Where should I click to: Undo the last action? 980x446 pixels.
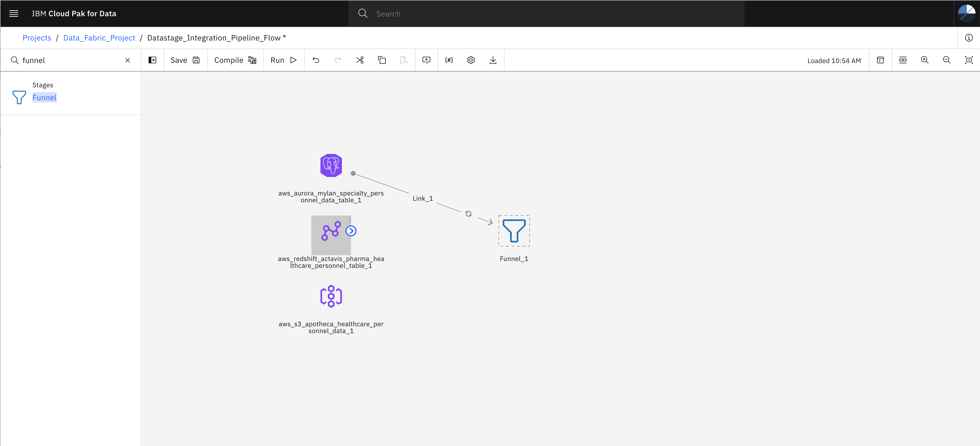click(x=316, y=60)
